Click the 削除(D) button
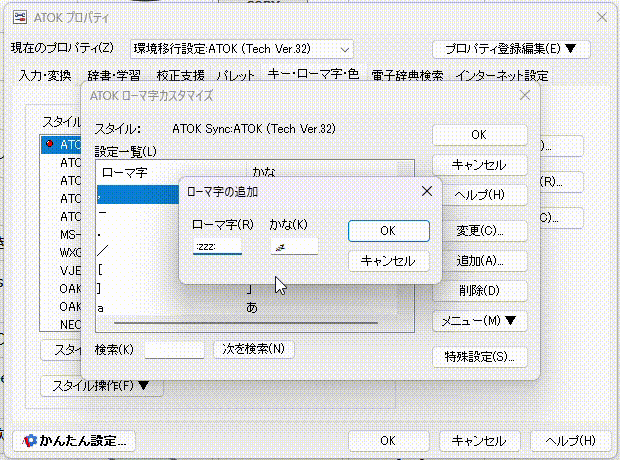 point(479,291)
